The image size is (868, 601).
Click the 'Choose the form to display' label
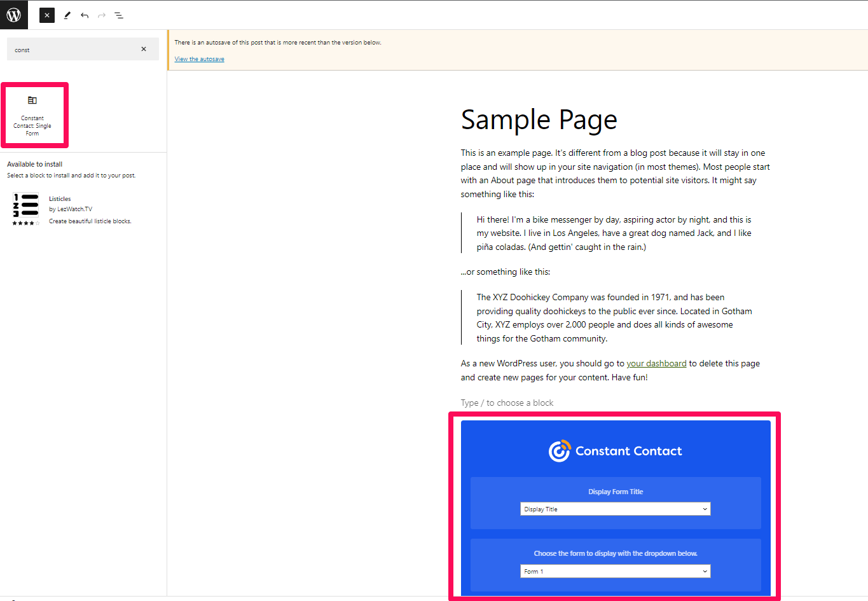click(x=616, y=553)
